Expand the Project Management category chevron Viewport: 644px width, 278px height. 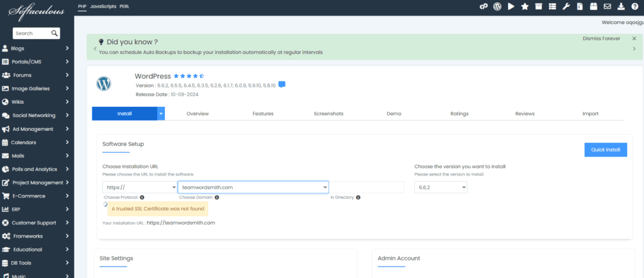point(67,183)
